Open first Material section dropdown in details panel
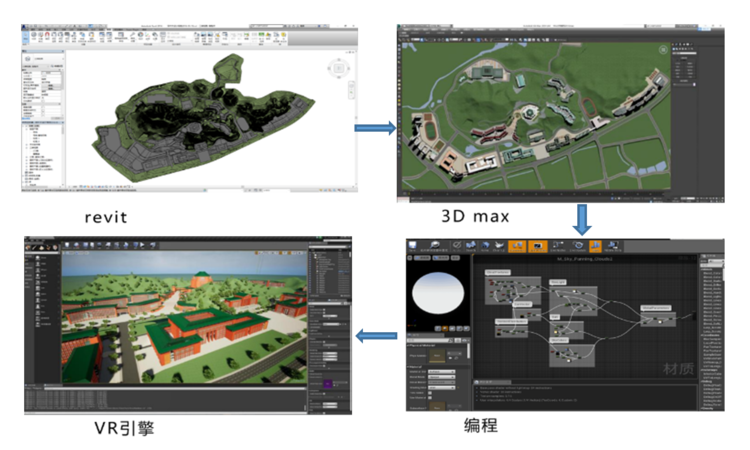 (x=441, y=372)
